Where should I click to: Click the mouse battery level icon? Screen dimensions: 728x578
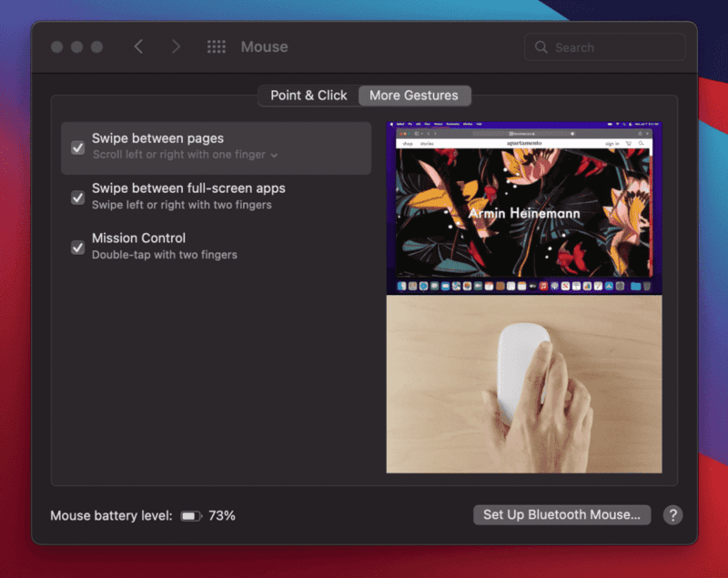191,516
